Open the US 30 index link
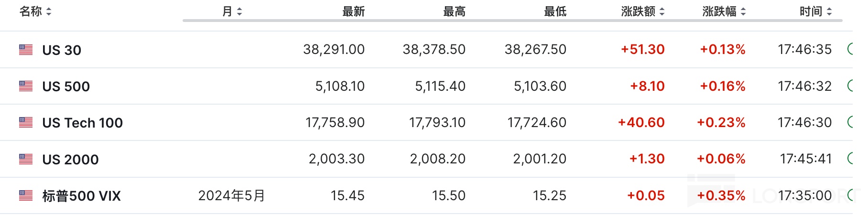This screenshot has height=215, width=868. pos(62,50)
